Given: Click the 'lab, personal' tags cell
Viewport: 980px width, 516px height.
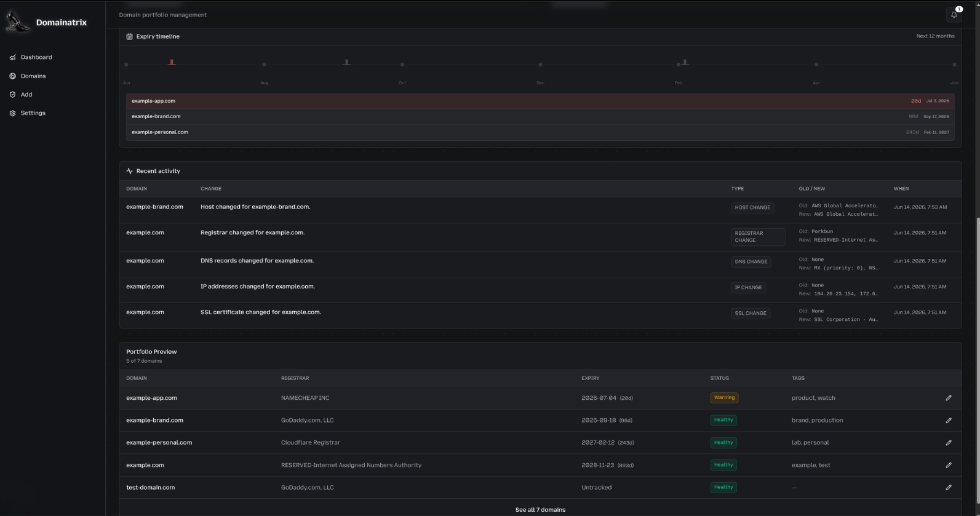Looking at the screenshot, I should tap(810, 443).
